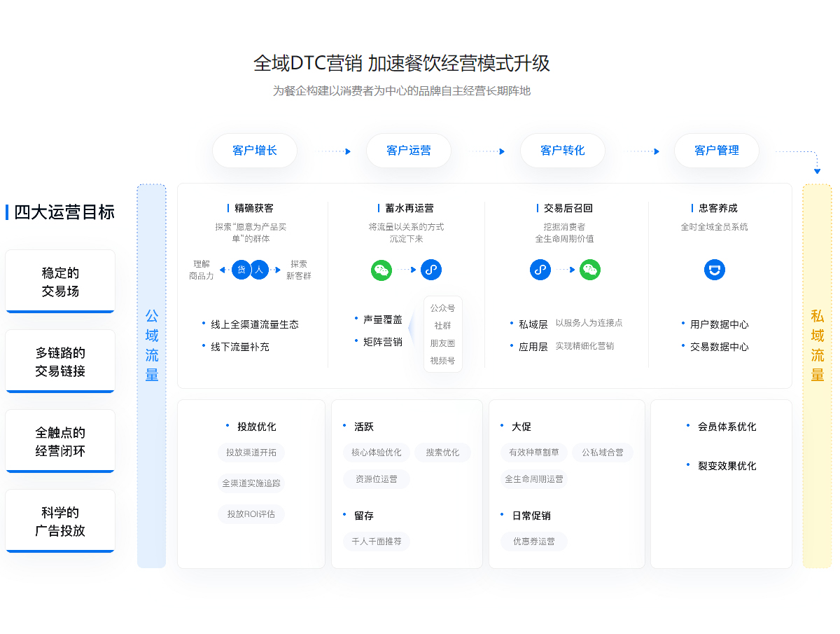Click the 公众号 list item
The image size is (840, 634).
pyautogui.click(x=442, y=308)
